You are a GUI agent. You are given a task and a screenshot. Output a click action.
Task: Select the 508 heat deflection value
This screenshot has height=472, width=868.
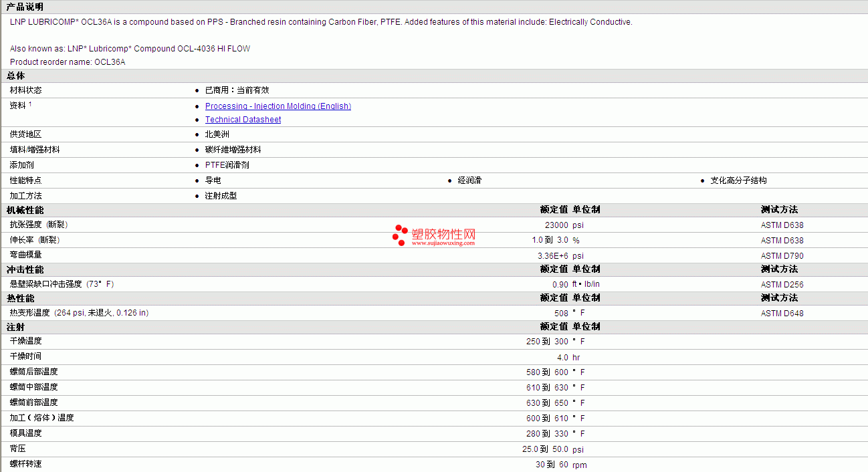point(562,313)
